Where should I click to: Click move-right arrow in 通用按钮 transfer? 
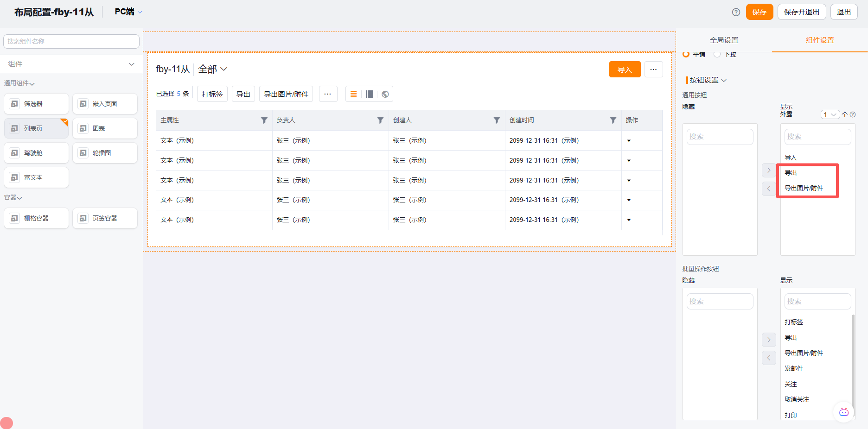tap(768, 170)
